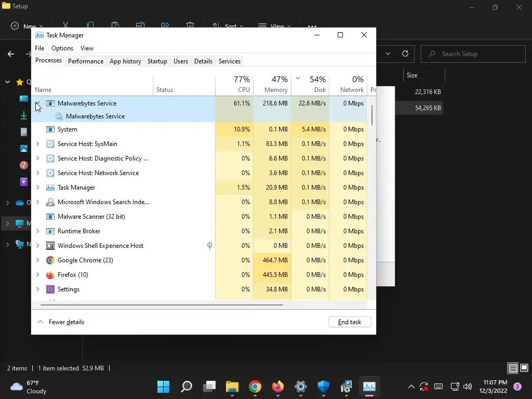Click Fewer details to collapse Task Manager
Screen dimensions: 532x399
coord(61,322)
